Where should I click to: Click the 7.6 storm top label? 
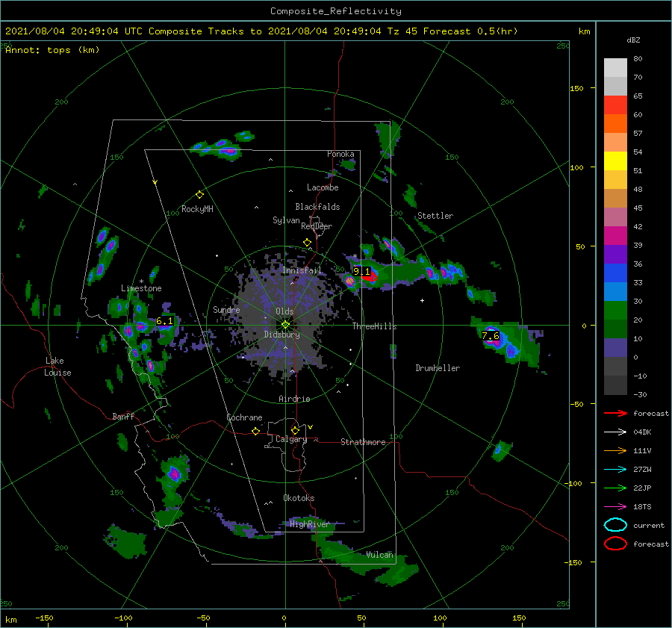pos(491,335)
